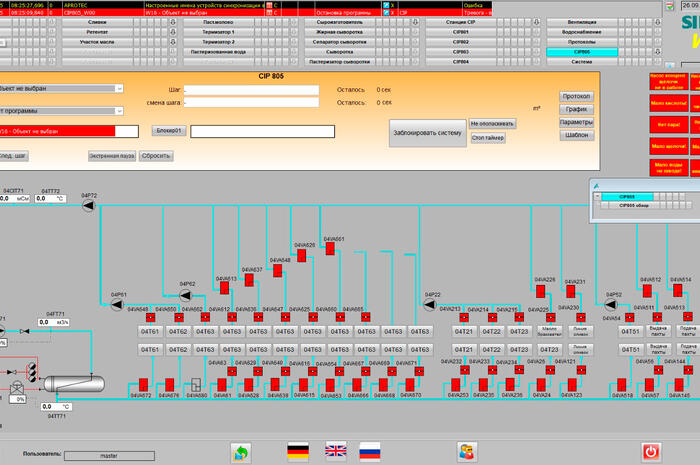Click the 'Нет пара!' alarm indicator
The height and width of the screenshot is (465, 700).
[669, 125]
